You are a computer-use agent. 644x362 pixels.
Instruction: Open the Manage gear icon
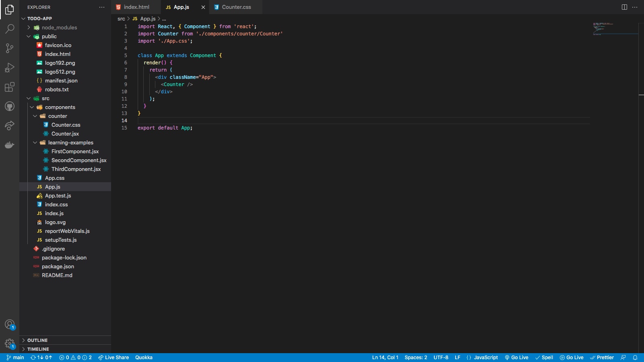(x=10, y=343)
